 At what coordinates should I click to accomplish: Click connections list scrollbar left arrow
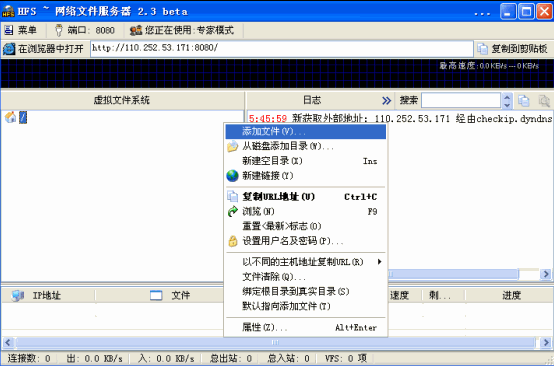click(x=8, y=342)
